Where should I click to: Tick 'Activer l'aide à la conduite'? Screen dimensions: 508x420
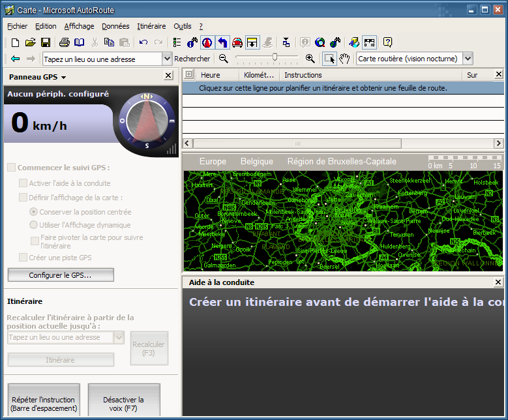[23, 183]
